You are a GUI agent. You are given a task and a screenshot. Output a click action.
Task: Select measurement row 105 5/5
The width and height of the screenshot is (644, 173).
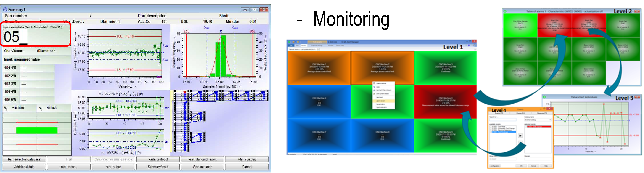tap(28, 100)
